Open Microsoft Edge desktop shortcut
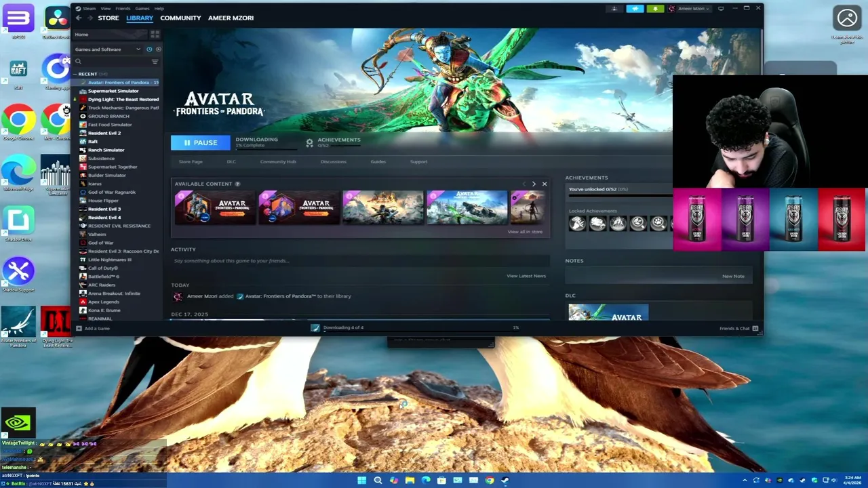The image size is (868, 488). (18, 174)
